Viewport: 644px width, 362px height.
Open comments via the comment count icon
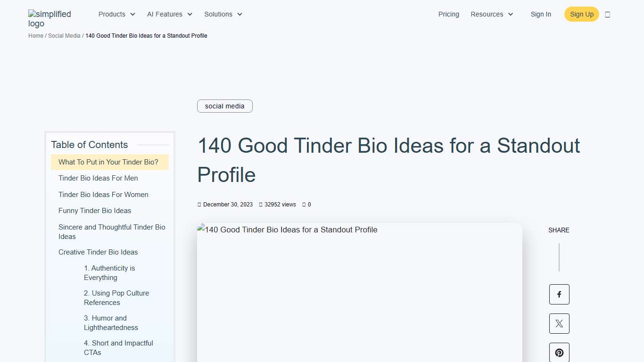304,204
